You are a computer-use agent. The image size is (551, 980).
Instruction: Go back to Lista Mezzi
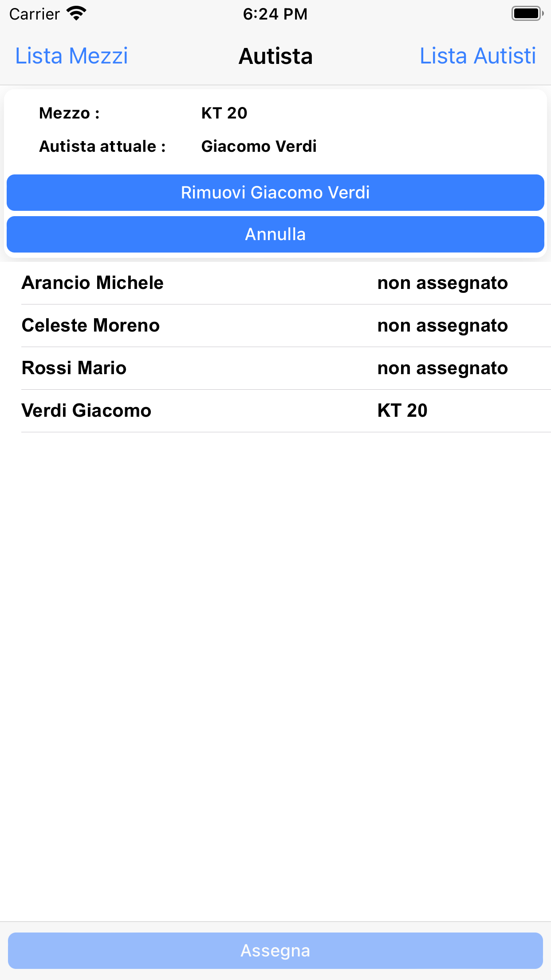click(x=71, y=56)
